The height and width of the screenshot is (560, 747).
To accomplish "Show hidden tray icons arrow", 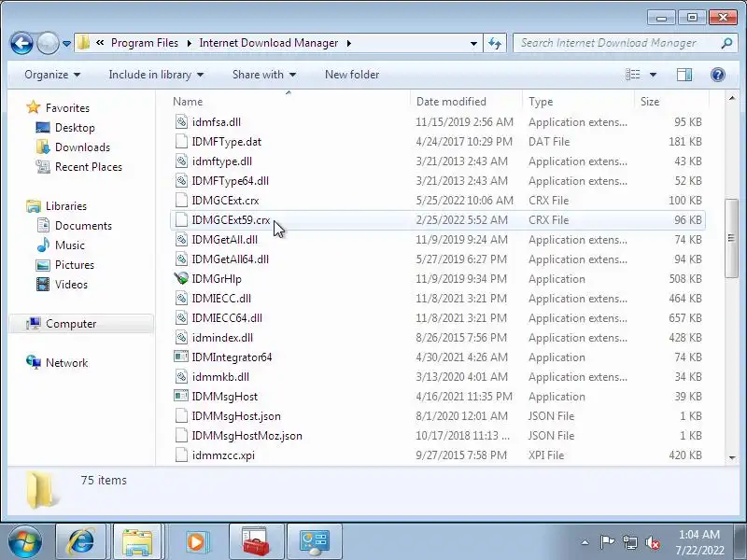I will tap(585, 542).
